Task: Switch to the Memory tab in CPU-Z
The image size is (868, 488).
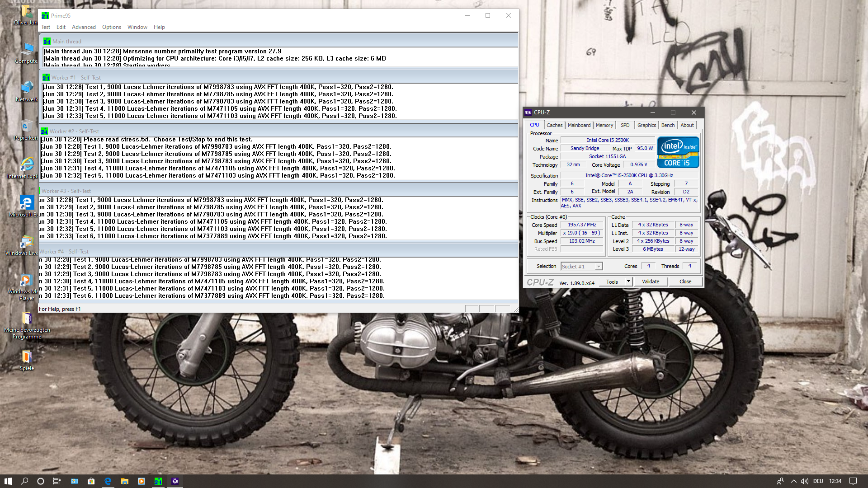Action: click(604, 125)
